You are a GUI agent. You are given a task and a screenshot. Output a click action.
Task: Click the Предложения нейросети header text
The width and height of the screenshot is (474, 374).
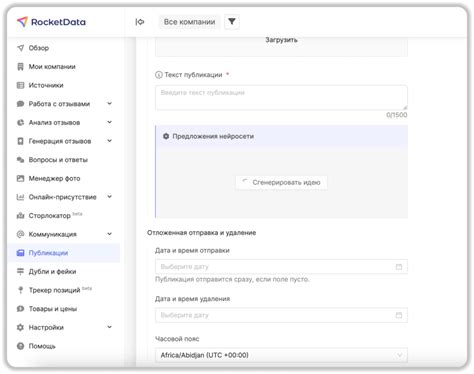click(213, 136)
